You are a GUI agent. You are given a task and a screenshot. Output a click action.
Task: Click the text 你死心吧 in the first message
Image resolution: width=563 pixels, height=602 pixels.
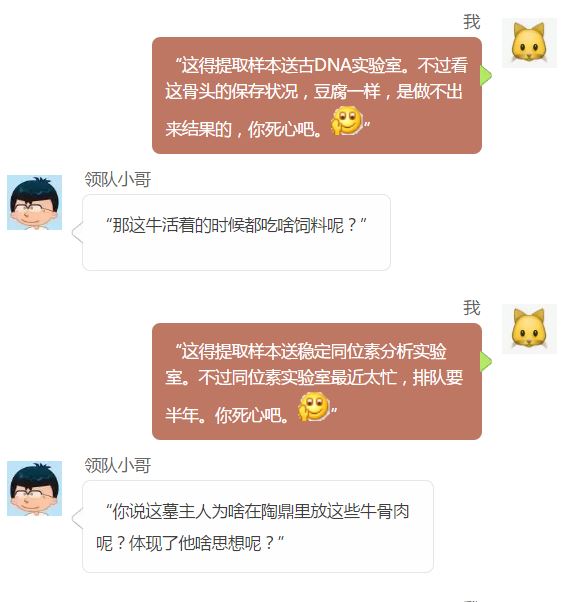pos(281,129)
